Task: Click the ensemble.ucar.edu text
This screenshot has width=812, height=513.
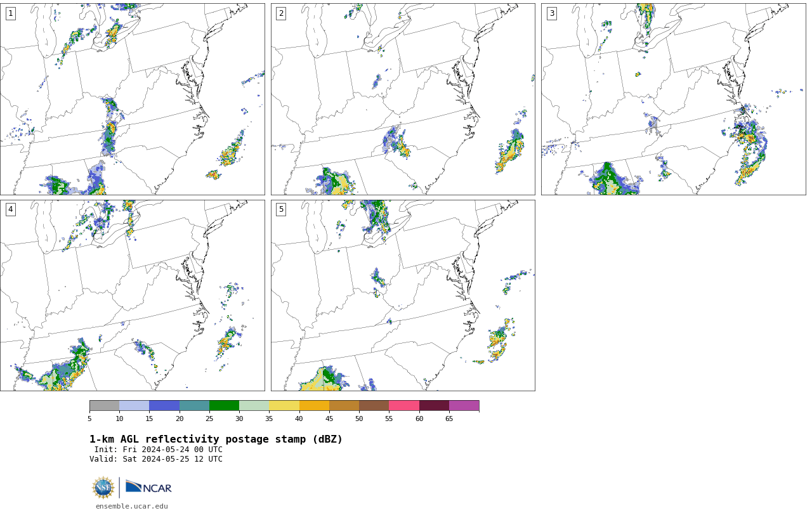Action: (132, 506)
